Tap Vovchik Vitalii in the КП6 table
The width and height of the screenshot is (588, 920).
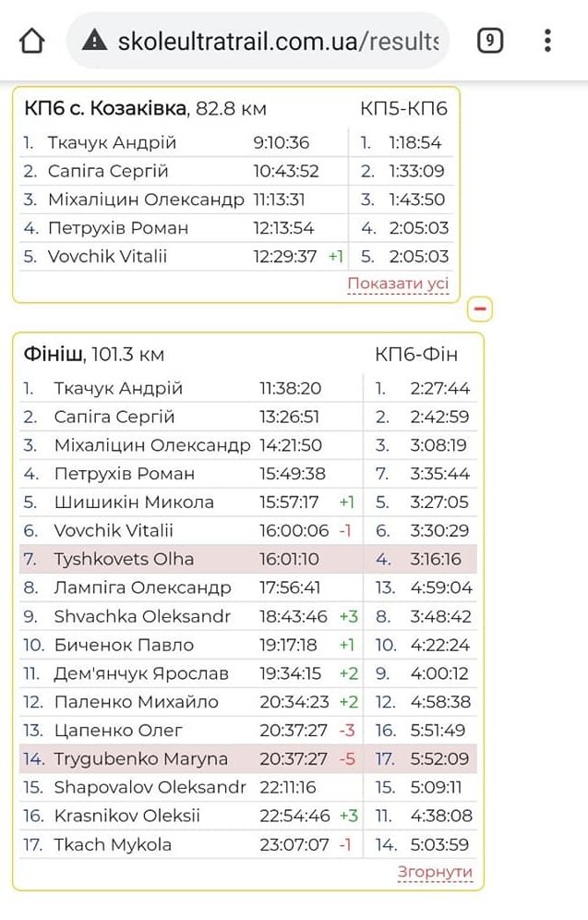107,256
